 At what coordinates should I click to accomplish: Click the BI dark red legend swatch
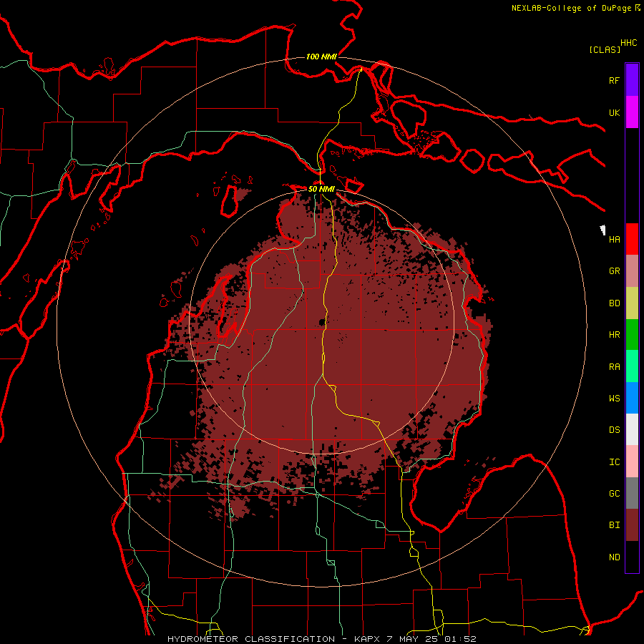632,525
